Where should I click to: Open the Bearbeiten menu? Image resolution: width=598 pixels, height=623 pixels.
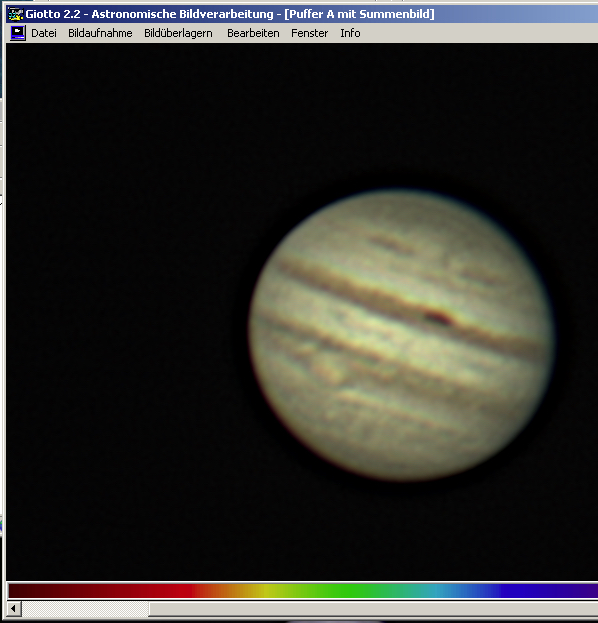[x=253, y=33]
